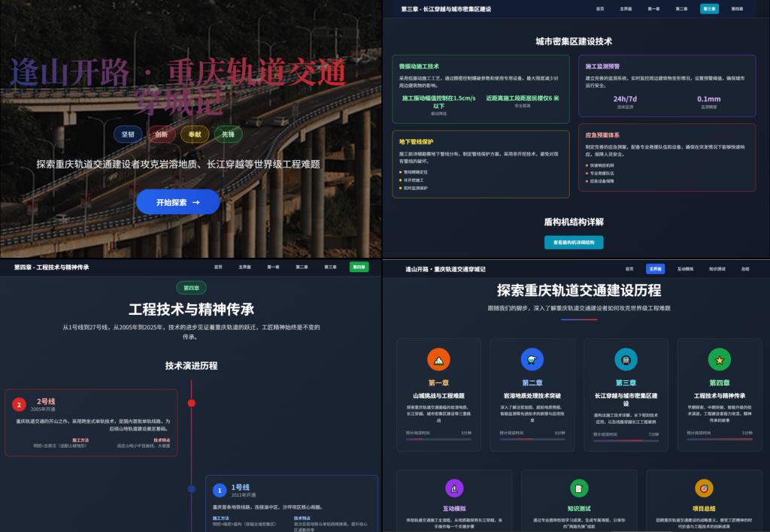Click the orange mountain icon for 第一章
The image size is (770, 532).
coord(438,360)
